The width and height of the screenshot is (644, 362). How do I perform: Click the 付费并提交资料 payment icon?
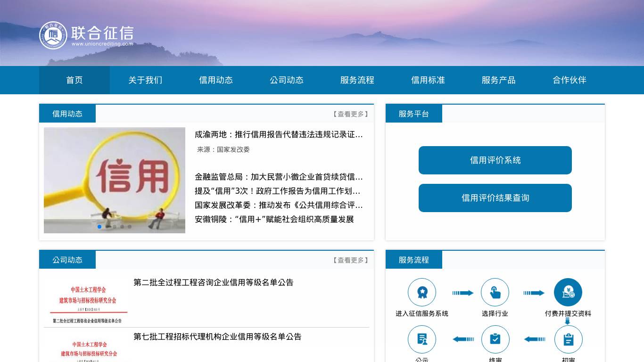[568, 292]
